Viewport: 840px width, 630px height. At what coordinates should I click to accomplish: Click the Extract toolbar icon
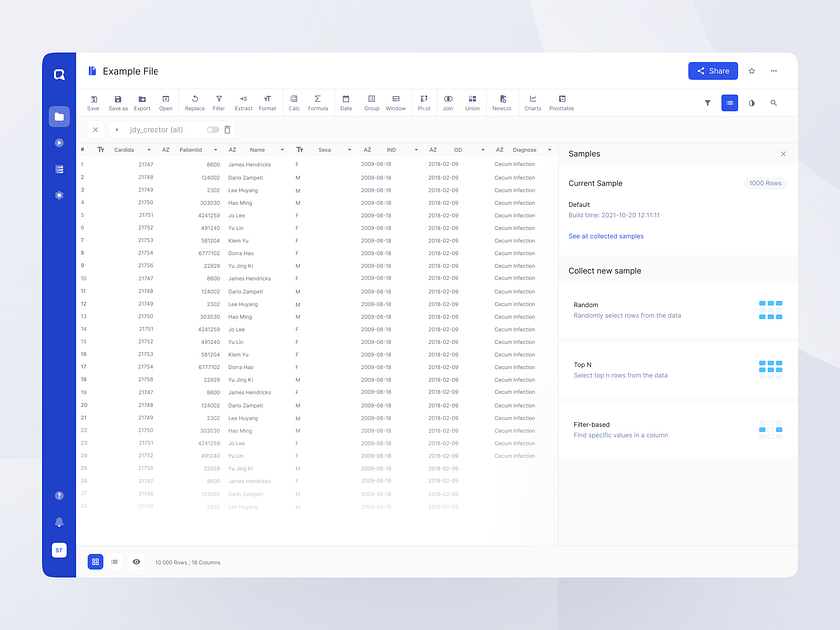point(244,100)
